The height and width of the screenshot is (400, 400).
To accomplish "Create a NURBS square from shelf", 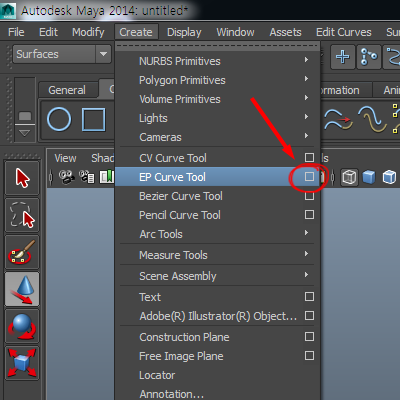I will 94,119.
